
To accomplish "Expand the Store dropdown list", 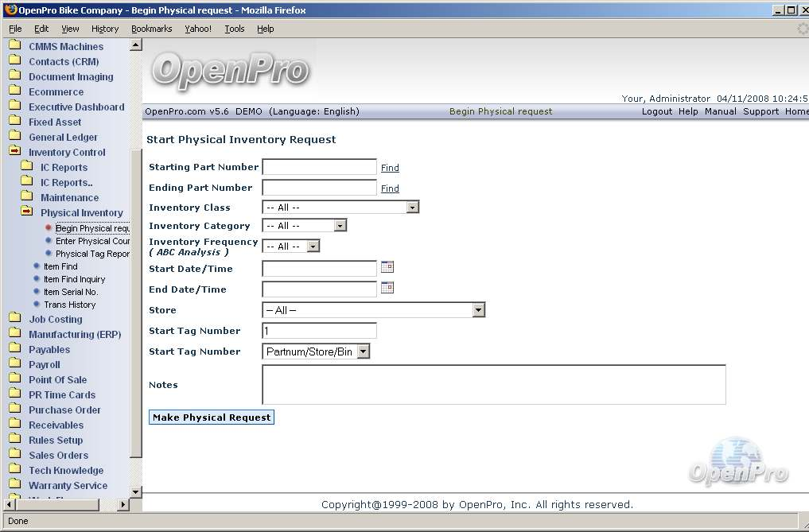I will pos(478,310).
